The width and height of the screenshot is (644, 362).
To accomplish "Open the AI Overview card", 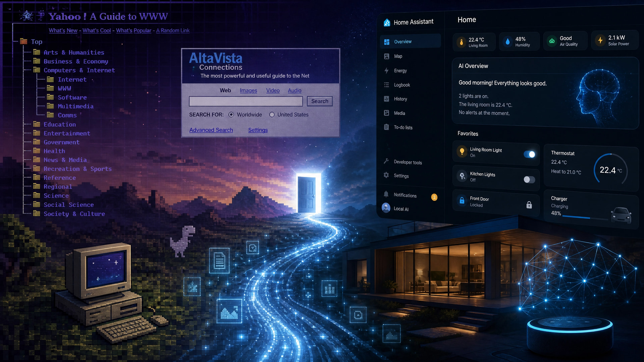I will pos(545,93).
